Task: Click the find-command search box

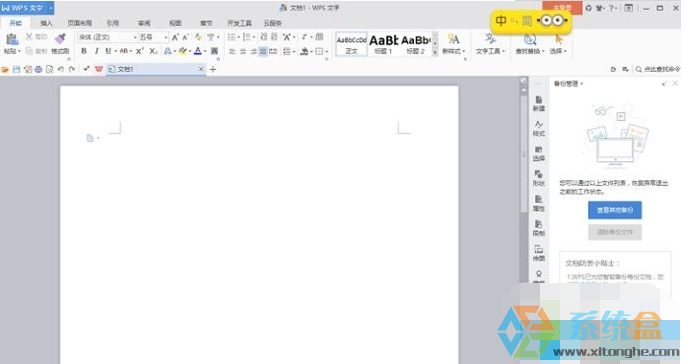Action: tap(658, 69)
